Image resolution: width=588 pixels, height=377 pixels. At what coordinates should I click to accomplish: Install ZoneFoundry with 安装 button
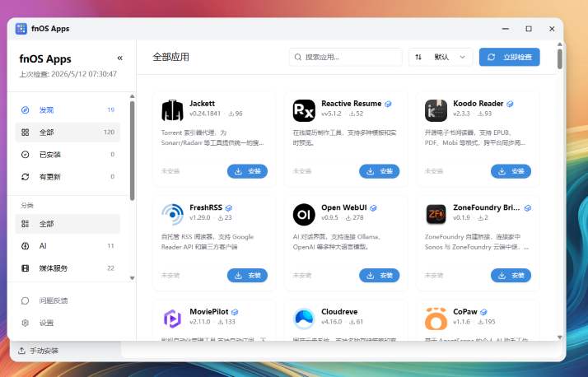(511, 276)
